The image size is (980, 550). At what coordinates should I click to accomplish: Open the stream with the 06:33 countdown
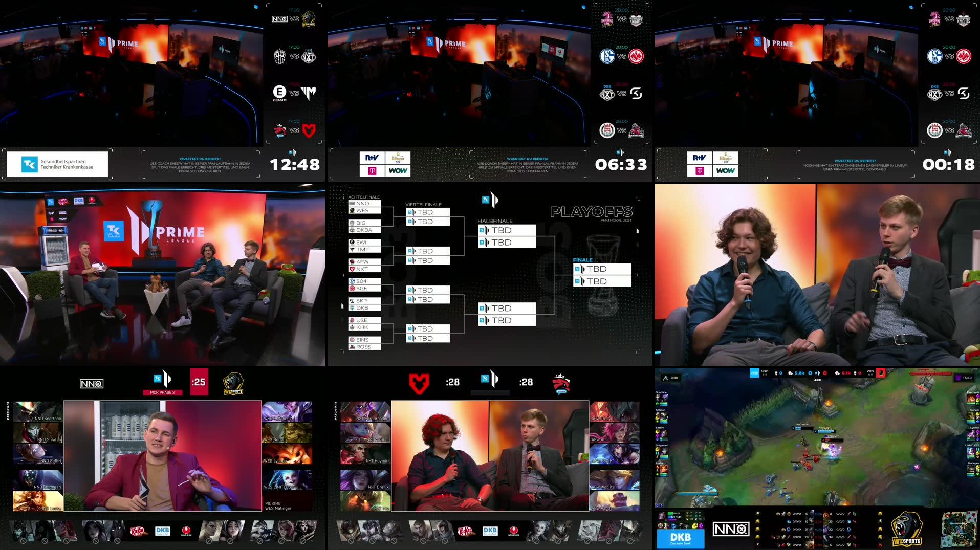tap(490, 91)
